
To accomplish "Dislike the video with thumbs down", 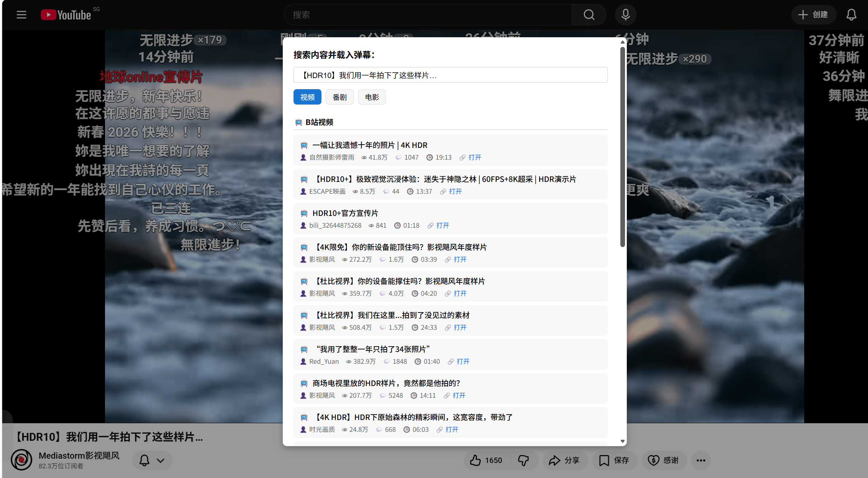I will pyautogui.click(x=524, y=460).
